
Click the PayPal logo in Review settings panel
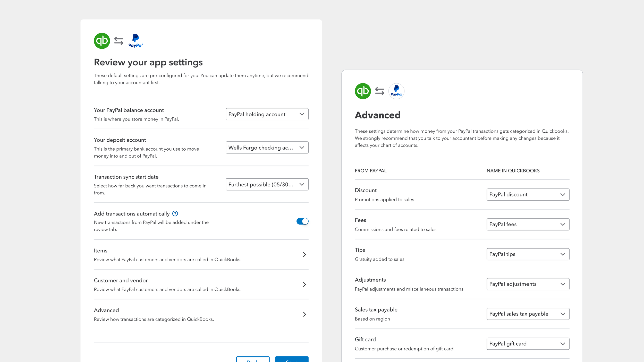click(x=135, y=41)
